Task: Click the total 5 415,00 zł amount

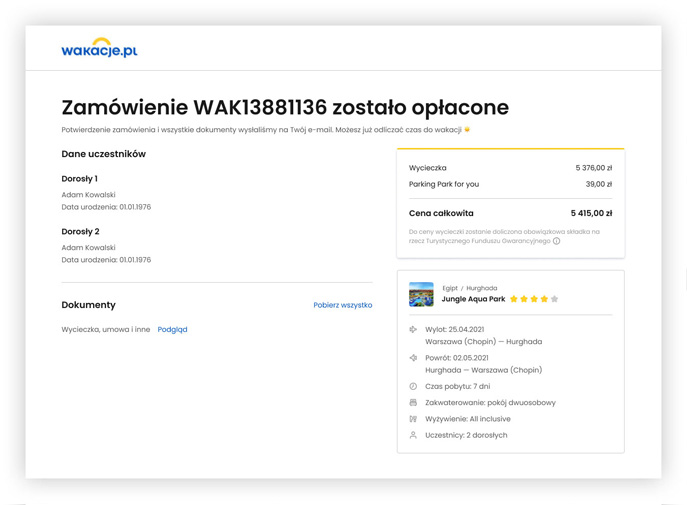Action: pyautogui.click(x=591, y=213)
